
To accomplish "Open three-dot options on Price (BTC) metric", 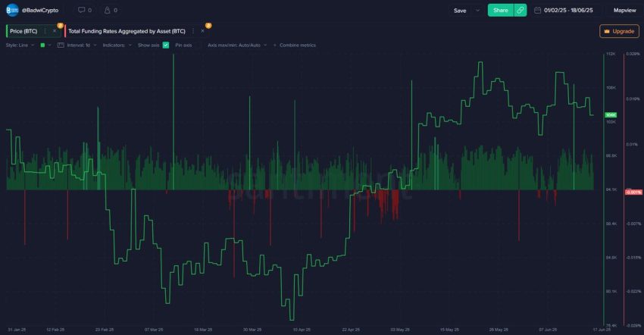I will click(45, 31).
